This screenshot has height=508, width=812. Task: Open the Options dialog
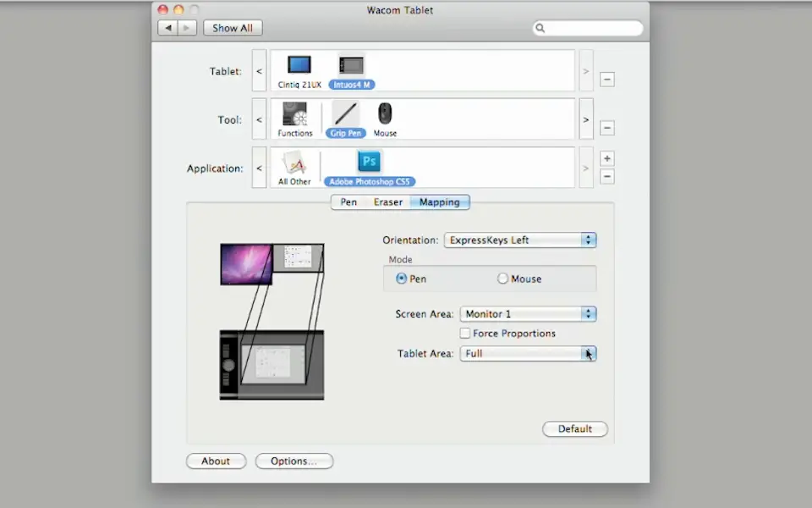pos(294,461)
